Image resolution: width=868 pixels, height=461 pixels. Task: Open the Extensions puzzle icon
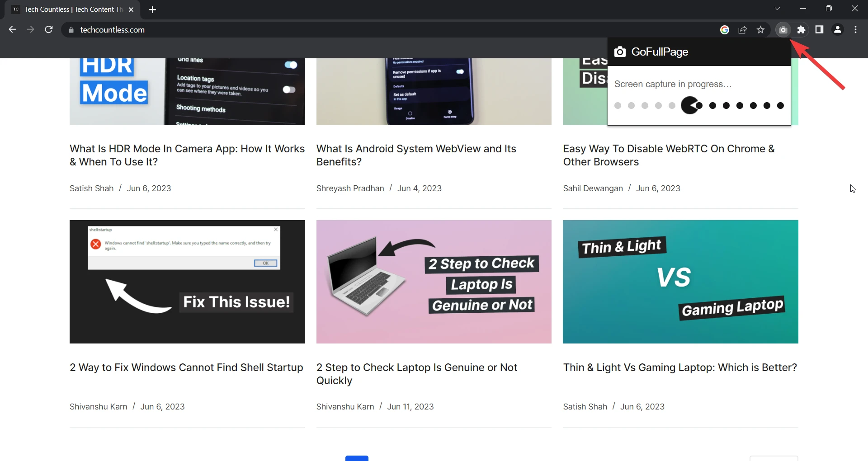[x=801, y=30]
